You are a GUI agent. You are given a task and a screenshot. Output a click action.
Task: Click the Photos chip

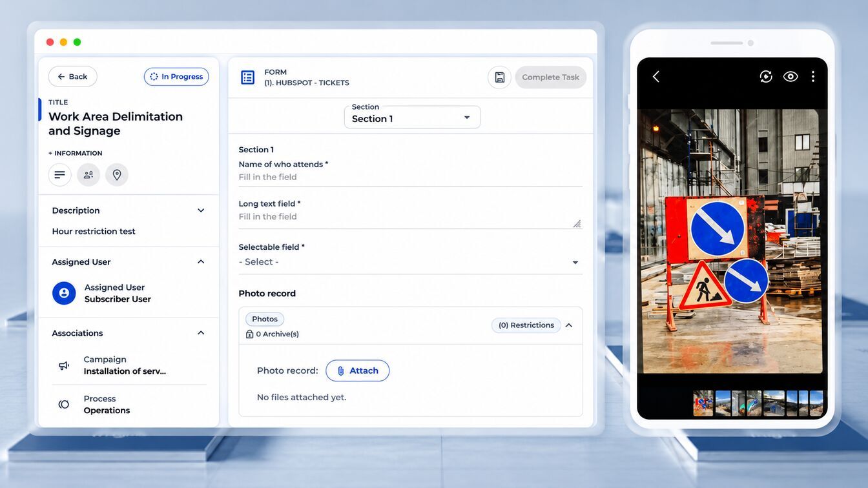tap(265, 319)
